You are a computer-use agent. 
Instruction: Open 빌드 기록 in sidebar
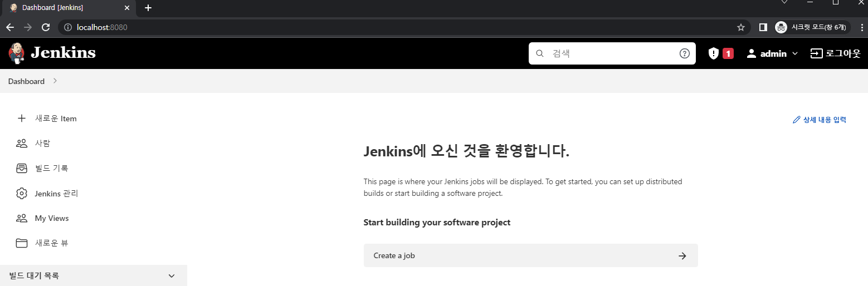[51, 168]
